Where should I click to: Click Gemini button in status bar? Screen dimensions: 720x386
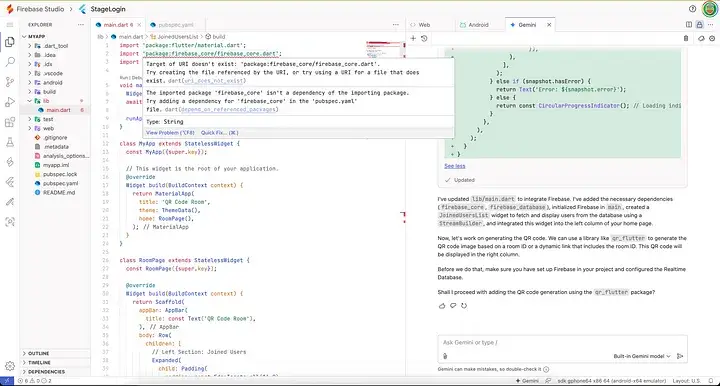click(x=527, y=381)
